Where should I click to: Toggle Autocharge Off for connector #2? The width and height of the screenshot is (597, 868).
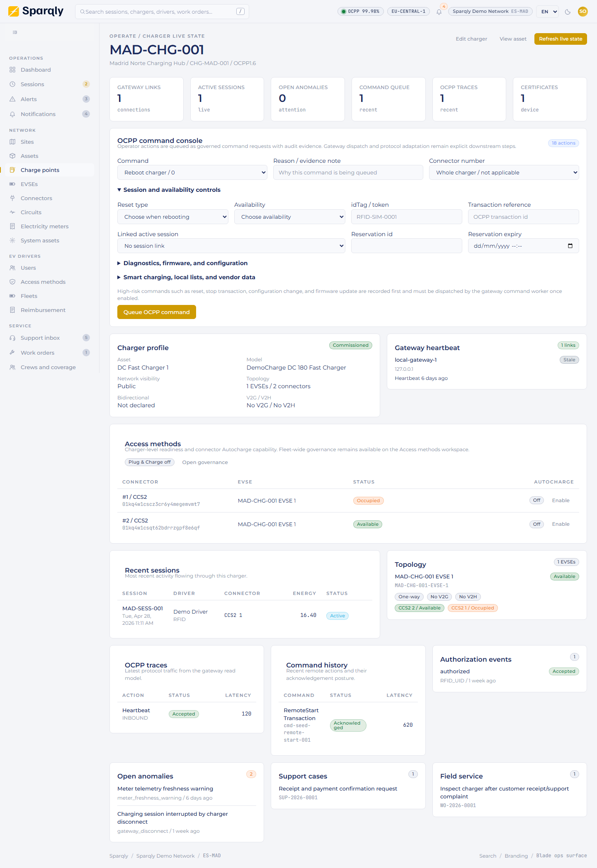tap(536, 524)
